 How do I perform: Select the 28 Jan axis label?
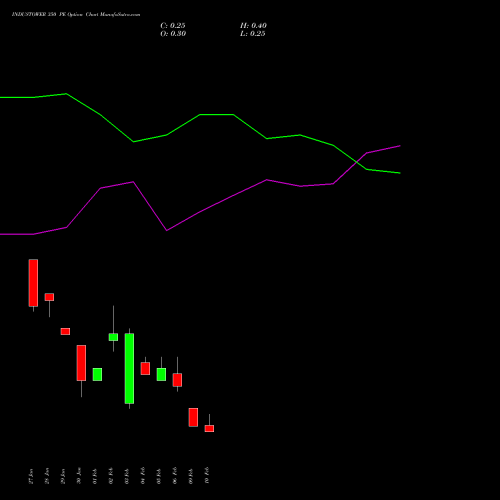pos(47,476)
